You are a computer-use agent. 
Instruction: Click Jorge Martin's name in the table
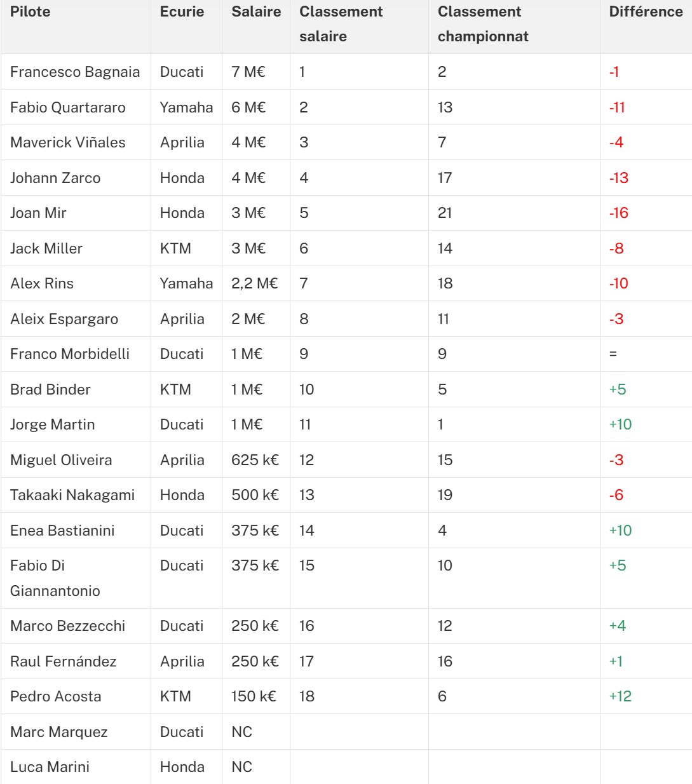pyautogui.click(x=53, y=424)
